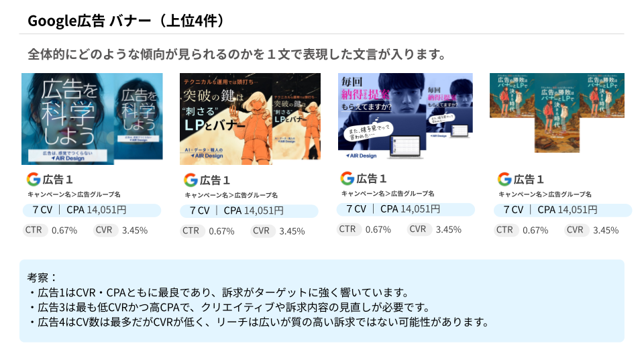Select the '毎回納得できる提案' banner image
The width and height of the screenshot is (644, 362).
405,117
